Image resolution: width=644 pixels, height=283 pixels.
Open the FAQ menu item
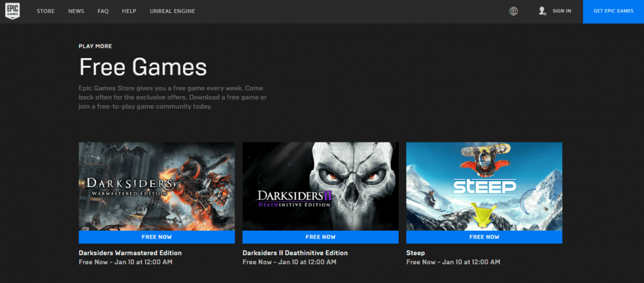coord(103,11)
